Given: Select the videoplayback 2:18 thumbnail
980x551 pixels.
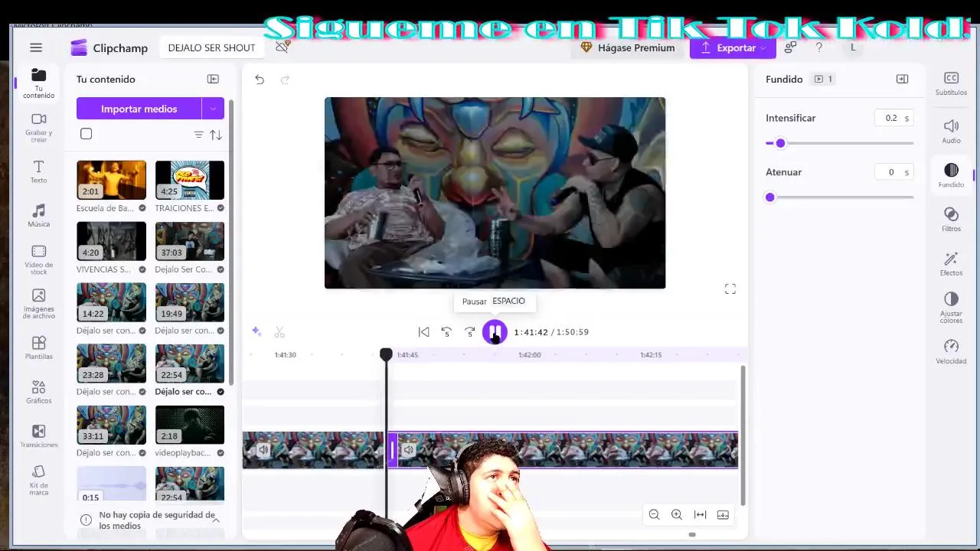Looking at the screenshot, I should pos(190,425).
